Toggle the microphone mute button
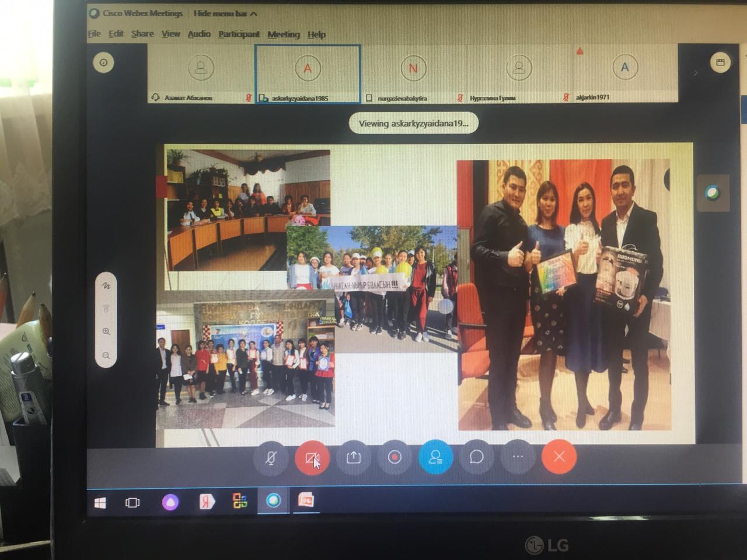747x560 pixels. pos(270,457)
